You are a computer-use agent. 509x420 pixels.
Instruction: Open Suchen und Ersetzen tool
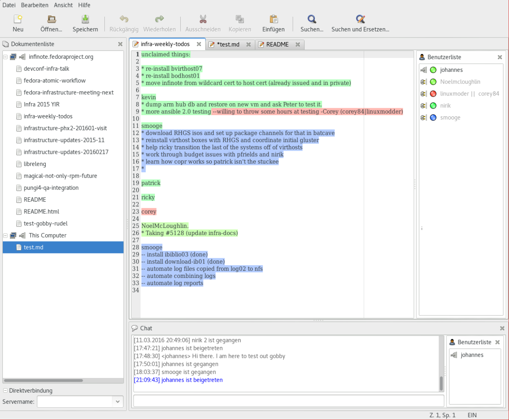(360, 19)
